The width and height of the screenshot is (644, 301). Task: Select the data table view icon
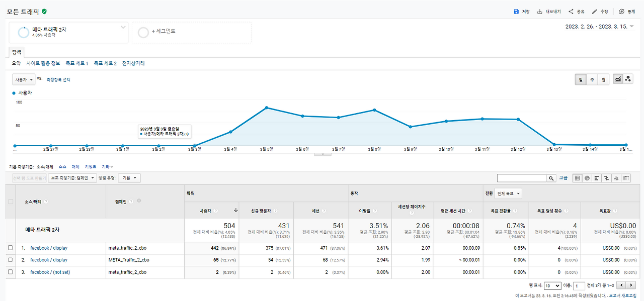coord(578,178)
